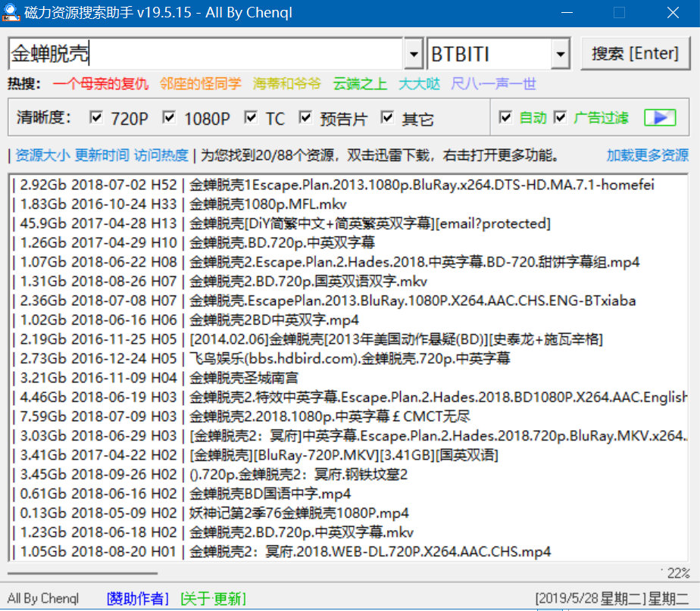
Task: Click inside the search input field
Action: point(189,54)
